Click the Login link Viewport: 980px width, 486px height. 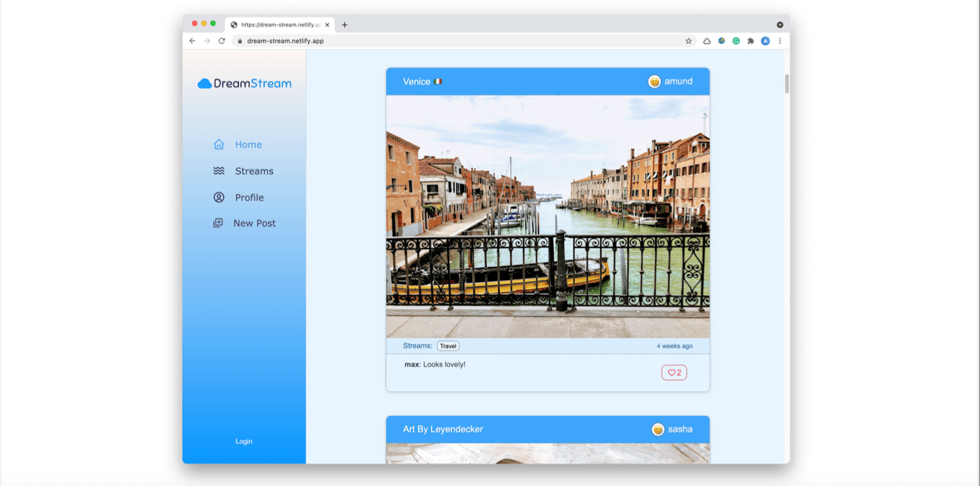click(x=244, y=441)
